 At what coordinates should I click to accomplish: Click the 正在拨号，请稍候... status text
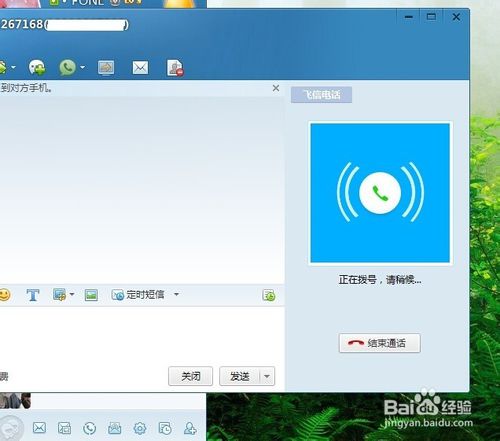(380, 279)
